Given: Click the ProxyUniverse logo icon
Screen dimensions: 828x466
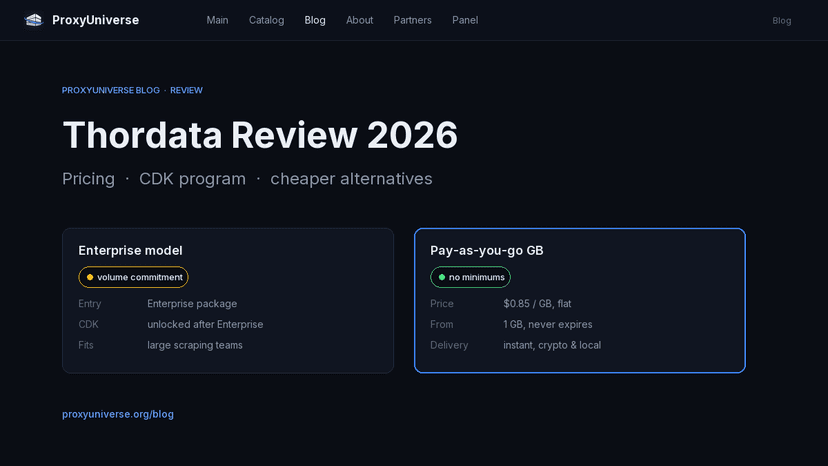Looking at the screenshot, I should pos(33,20).
